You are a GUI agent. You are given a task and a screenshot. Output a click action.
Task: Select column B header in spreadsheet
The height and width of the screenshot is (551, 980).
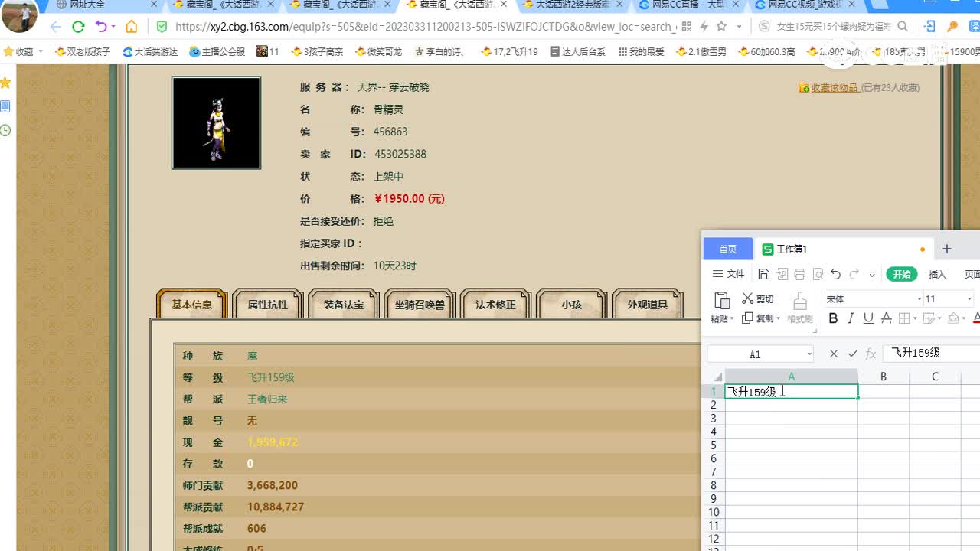[883, 377]
